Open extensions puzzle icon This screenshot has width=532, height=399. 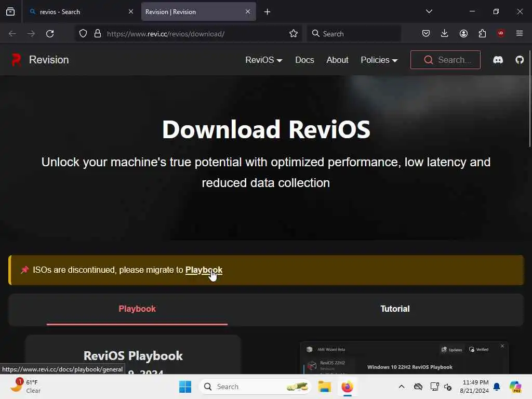(482, 33)
